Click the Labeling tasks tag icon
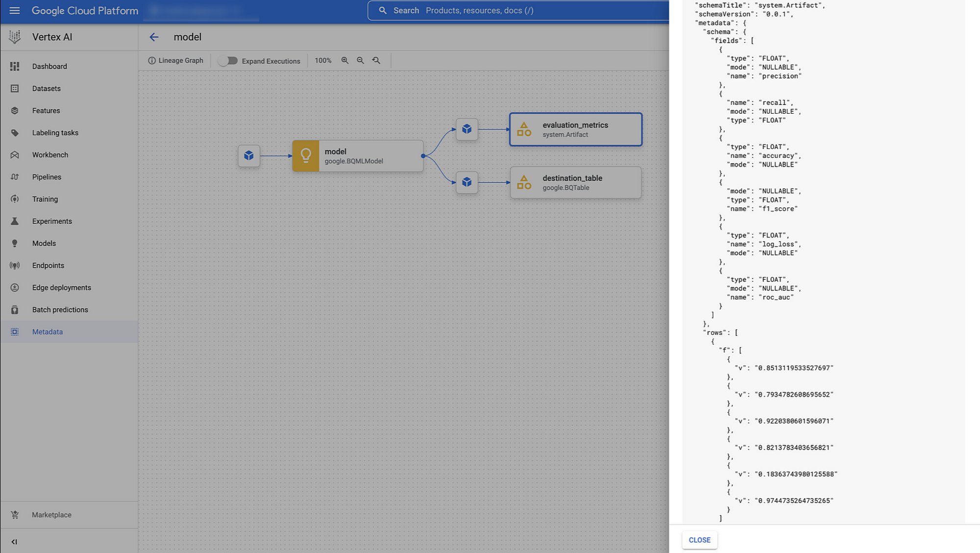 [15, 132]
